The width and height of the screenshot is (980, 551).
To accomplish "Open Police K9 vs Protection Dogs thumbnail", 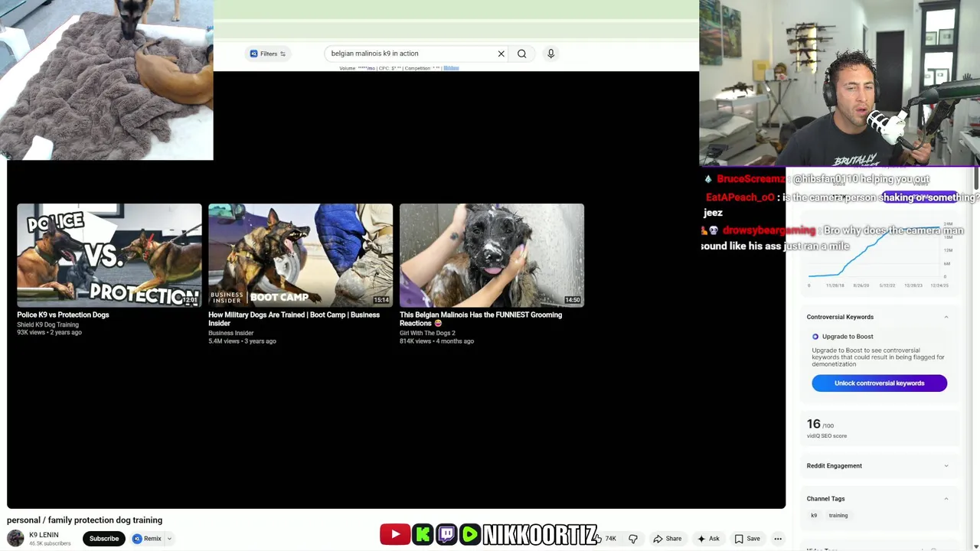I will (109, 256).
